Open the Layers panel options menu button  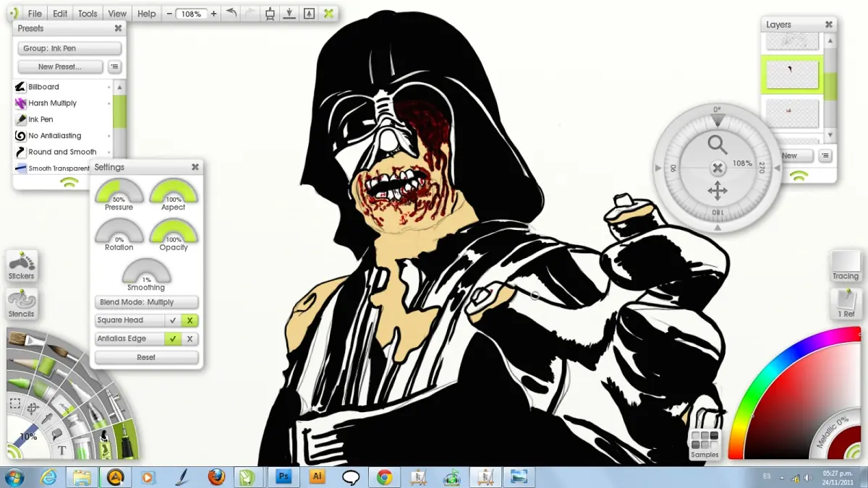(825, 155)
